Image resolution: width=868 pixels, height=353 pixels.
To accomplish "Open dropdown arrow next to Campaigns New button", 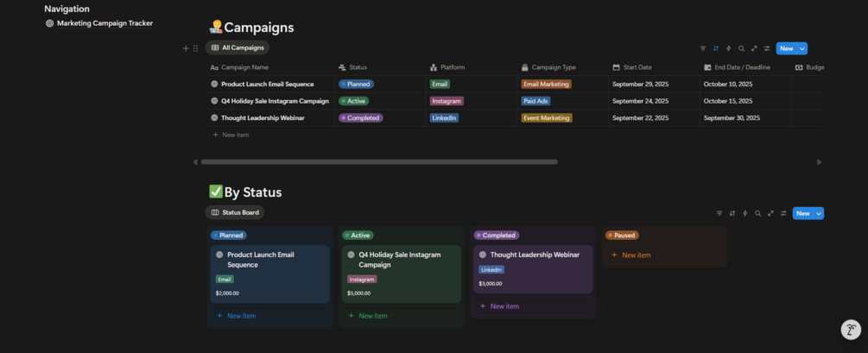I will [803, 48].
